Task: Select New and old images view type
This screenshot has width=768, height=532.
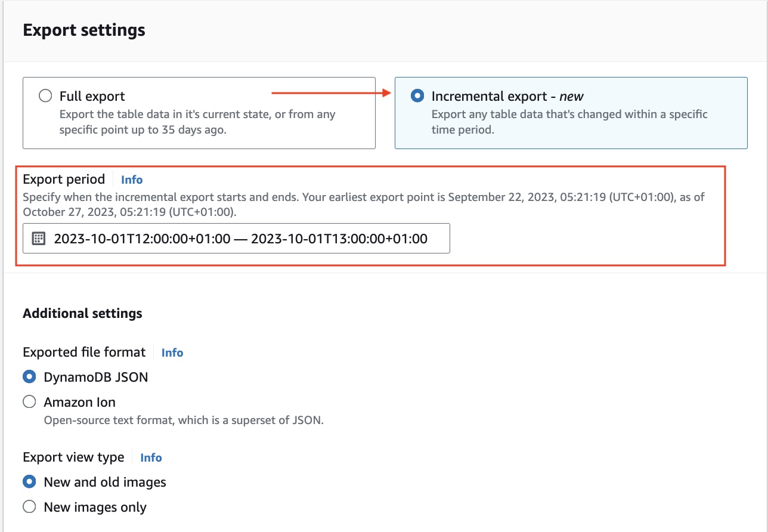Action: (29, 481)
